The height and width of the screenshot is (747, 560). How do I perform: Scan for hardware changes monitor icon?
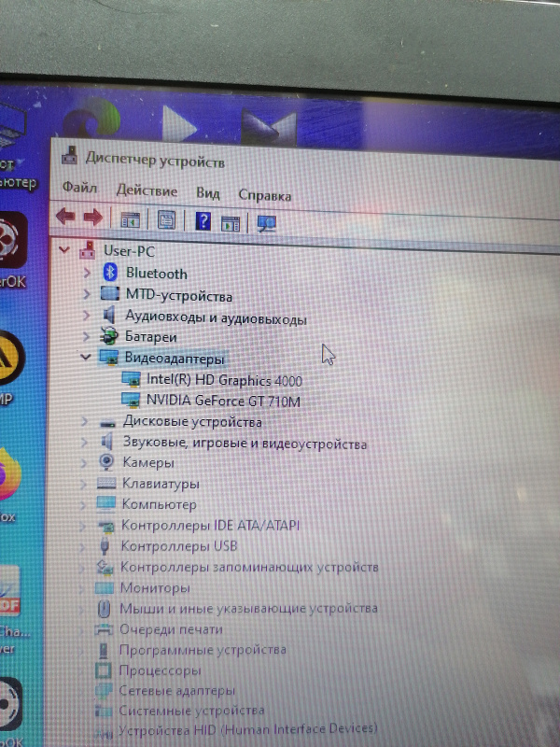(267, 224)
